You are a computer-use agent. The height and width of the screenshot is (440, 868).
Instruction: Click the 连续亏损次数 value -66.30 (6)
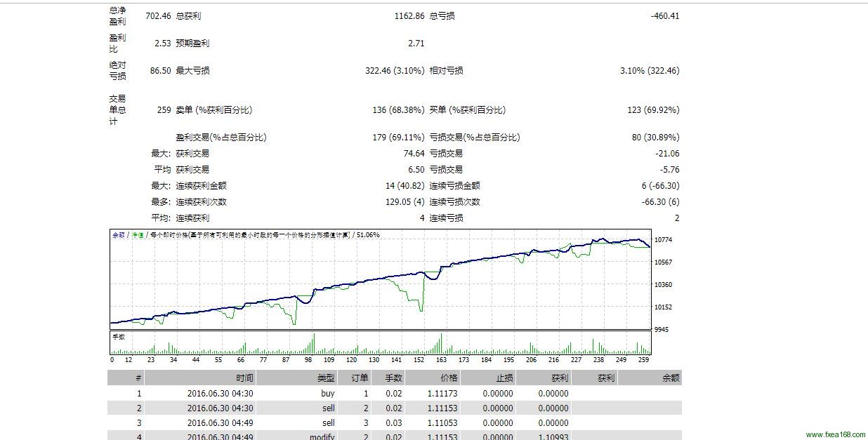pyautogui.click(x=661, y=201)
